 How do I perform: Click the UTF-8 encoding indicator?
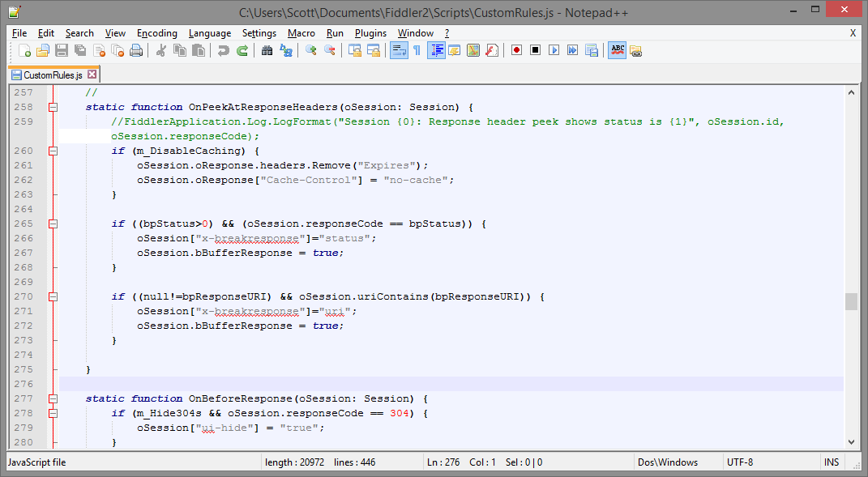coord(740,462)
